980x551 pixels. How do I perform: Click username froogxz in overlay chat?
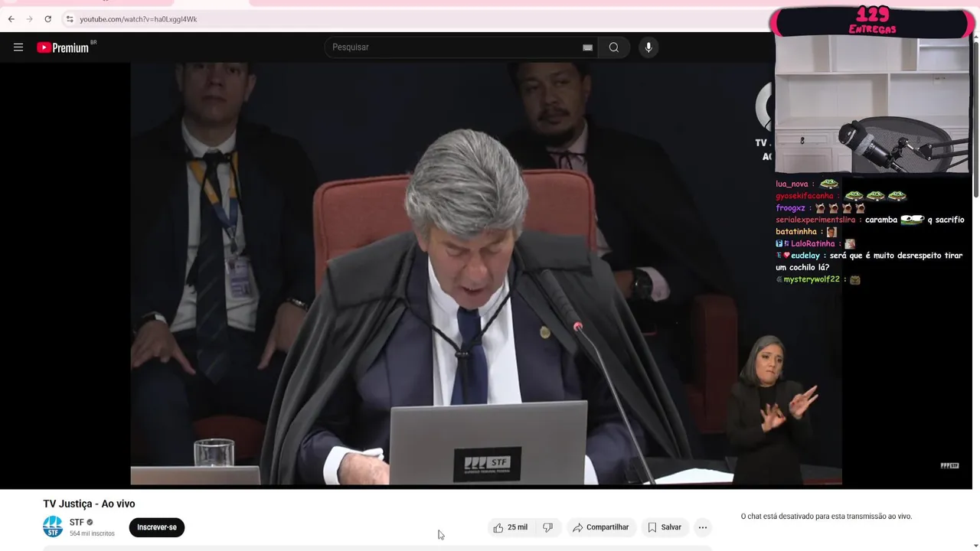point(790,208)
